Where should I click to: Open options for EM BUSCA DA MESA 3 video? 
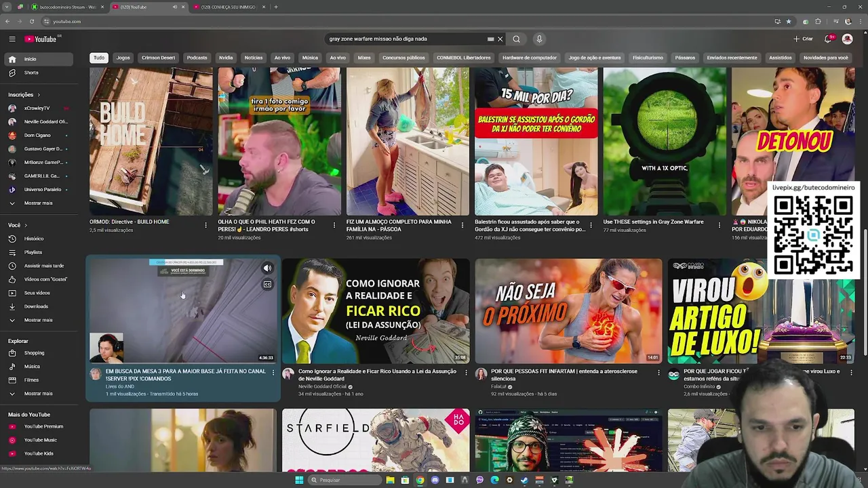[273, 373]
